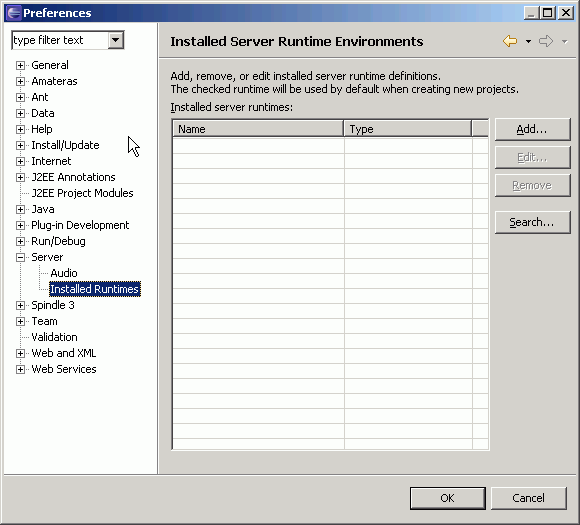580x525 pixels.
Task: Click into the type filter text field
Action: click(60, 40)
